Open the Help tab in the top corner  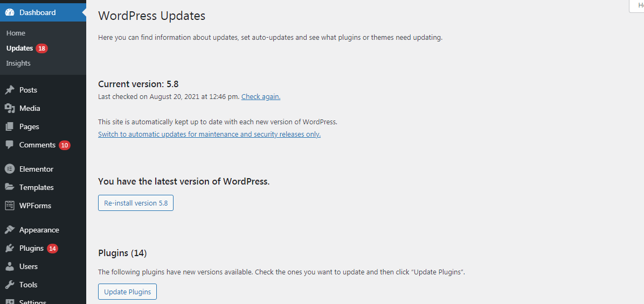638,5
